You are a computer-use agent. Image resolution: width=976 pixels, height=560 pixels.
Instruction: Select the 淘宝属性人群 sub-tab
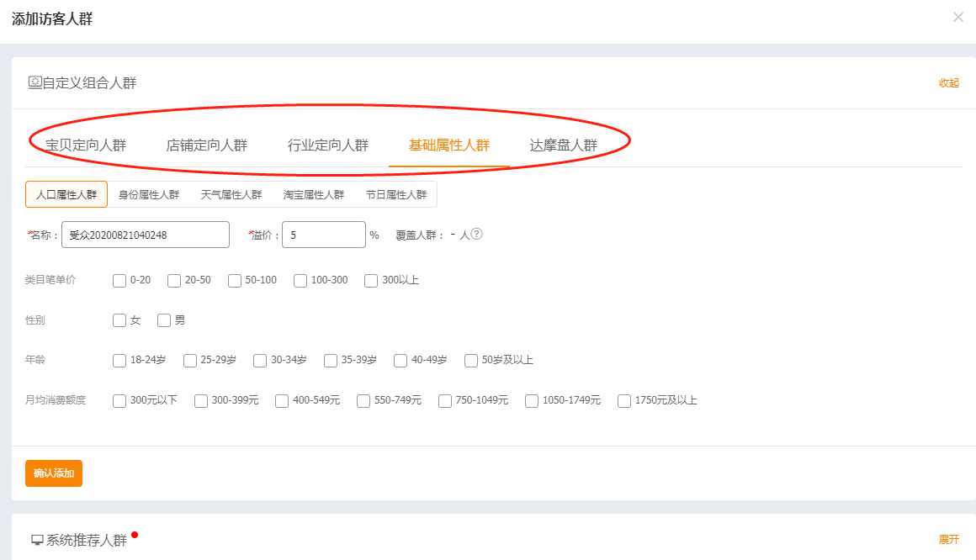coord(314,194)
